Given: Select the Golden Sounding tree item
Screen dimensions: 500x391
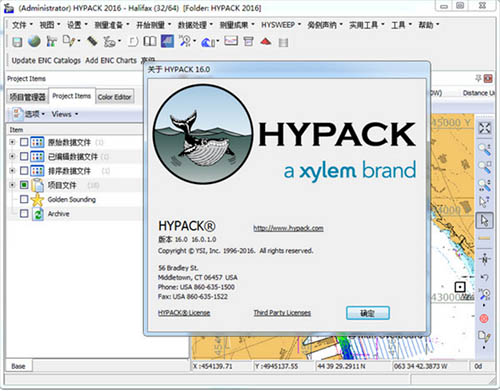Looking at the screenshot, I should click(x=72, y=199).
